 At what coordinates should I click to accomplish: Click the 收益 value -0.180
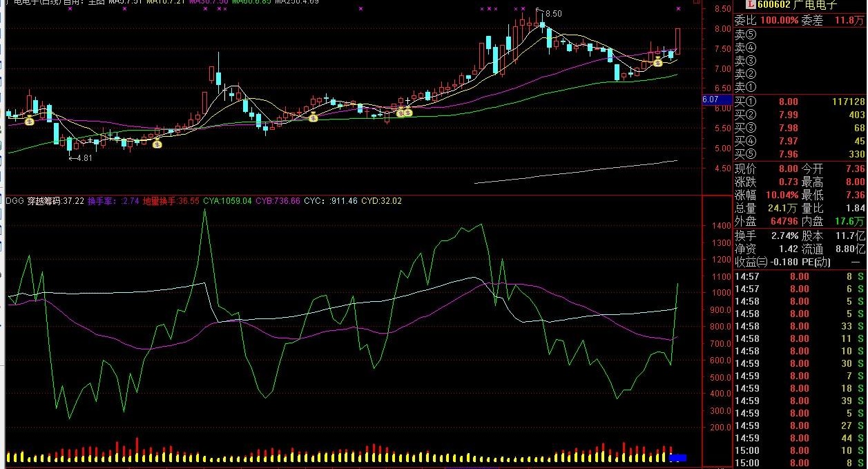[x=783, y=262]
